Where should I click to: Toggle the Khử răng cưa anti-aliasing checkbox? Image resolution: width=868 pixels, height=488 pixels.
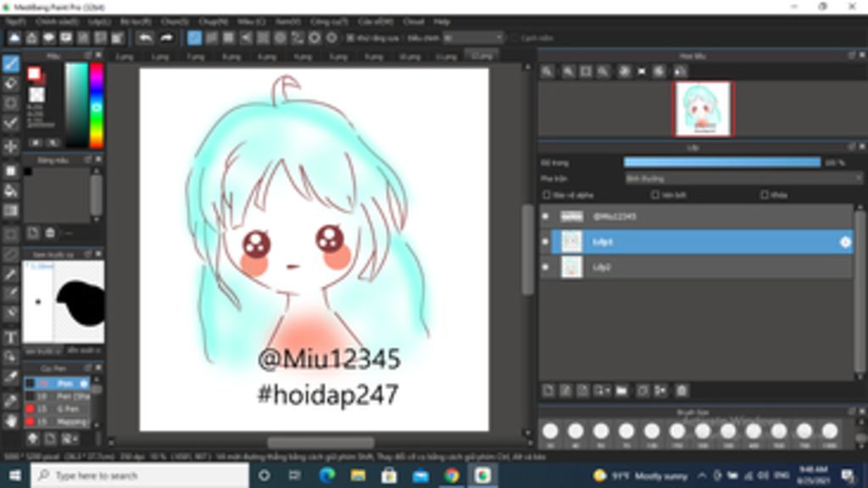tap(350, 38)
